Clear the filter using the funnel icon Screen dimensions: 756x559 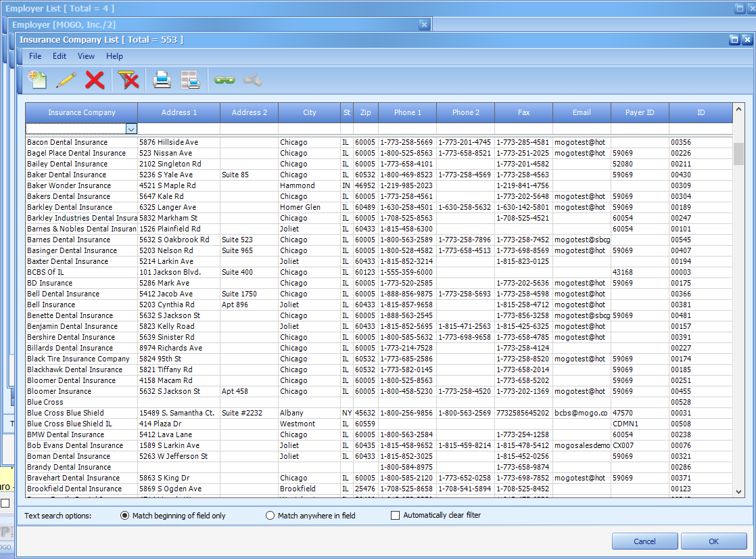(128, 80)
